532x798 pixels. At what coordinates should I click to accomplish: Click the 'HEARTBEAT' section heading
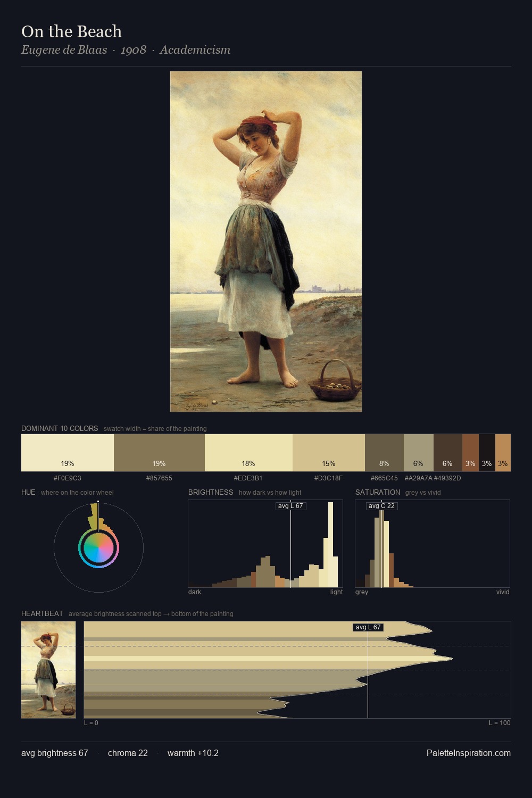[42, 613]
